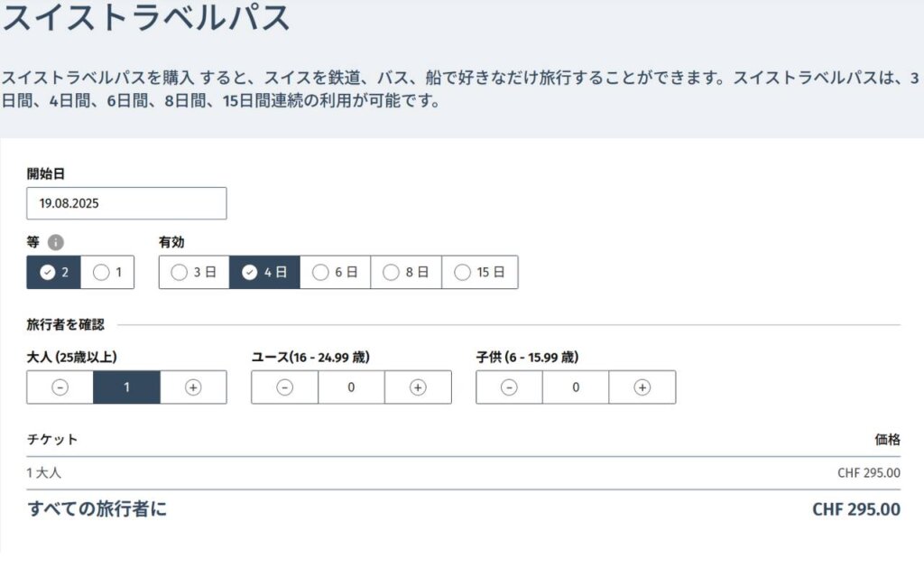The width and height of the screenshot is (924, 578).
Task: Click the 有効 label
Action: click(171, 242)
